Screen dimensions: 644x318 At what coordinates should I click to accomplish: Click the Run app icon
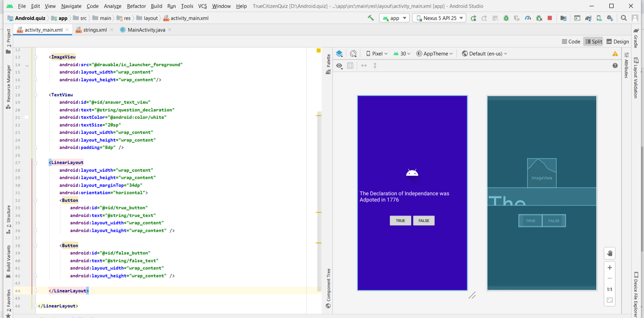coord(473,18)
